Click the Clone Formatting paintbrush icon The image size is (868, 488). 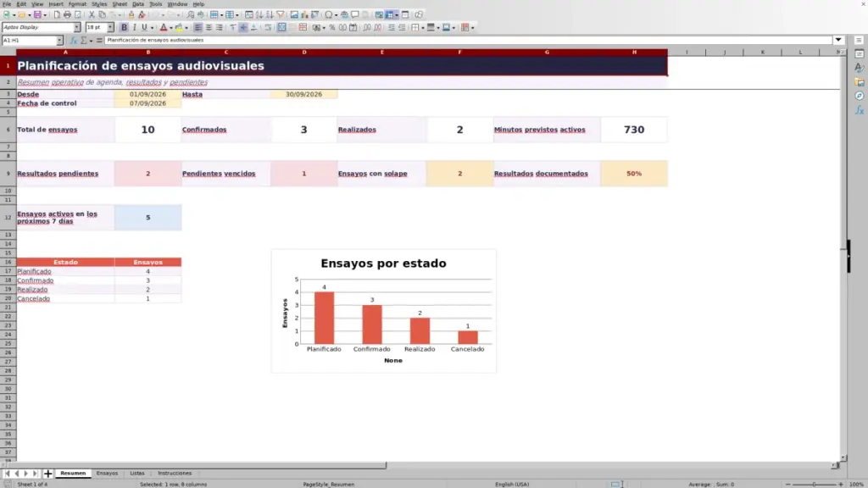[131, 15]
